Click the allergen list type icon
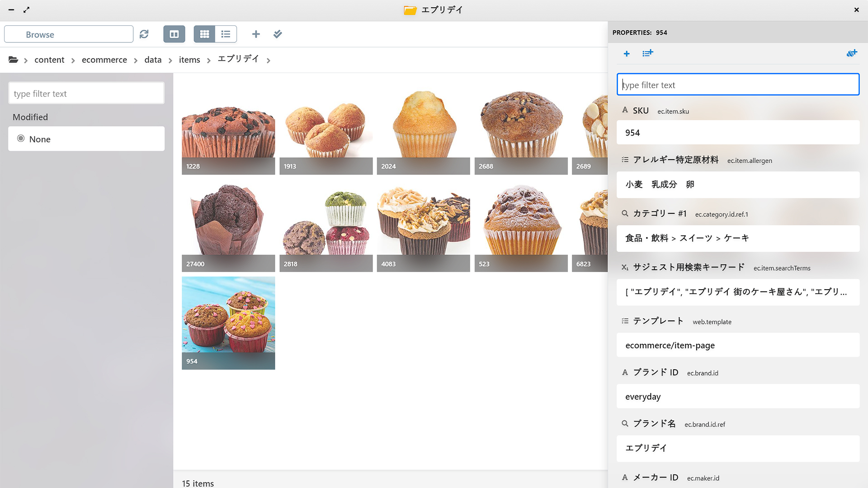 coord(625,160)
